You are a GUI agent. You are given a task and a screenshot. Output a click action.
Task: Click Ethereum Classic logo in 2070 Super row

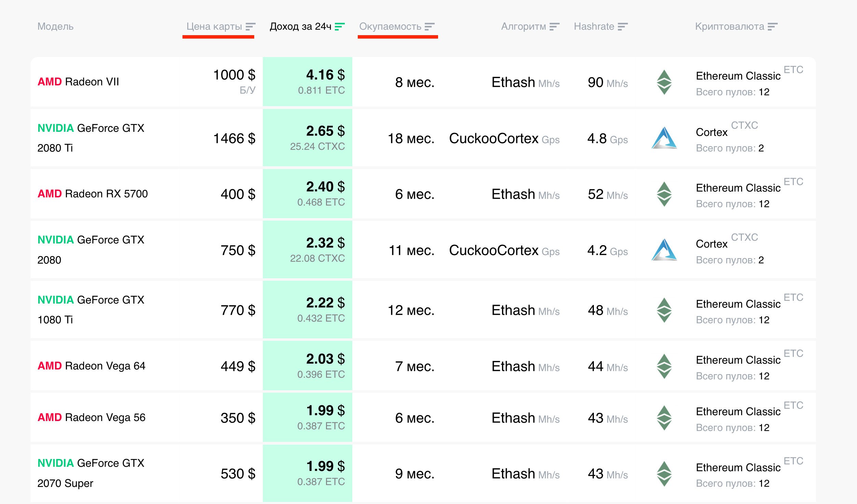[x=664, y=474]
